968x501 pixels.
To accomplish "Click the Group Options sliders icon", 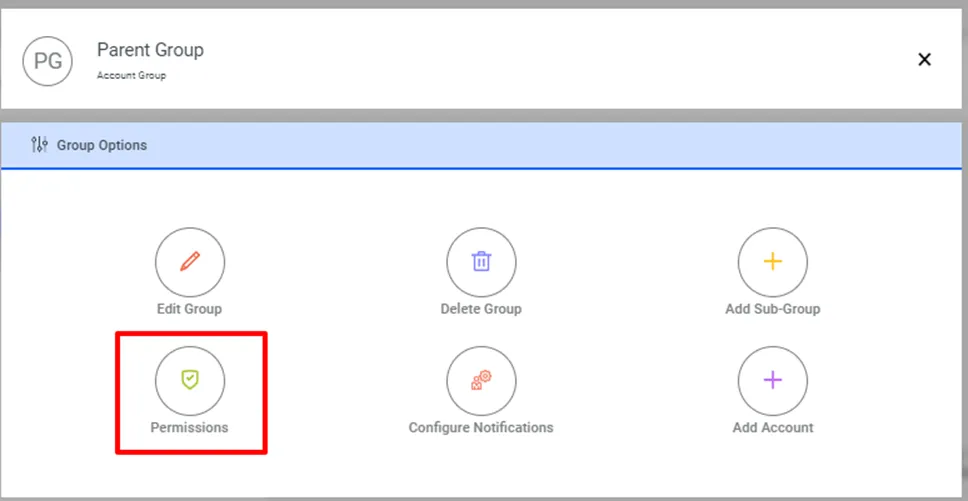I will tap(39, 145).
